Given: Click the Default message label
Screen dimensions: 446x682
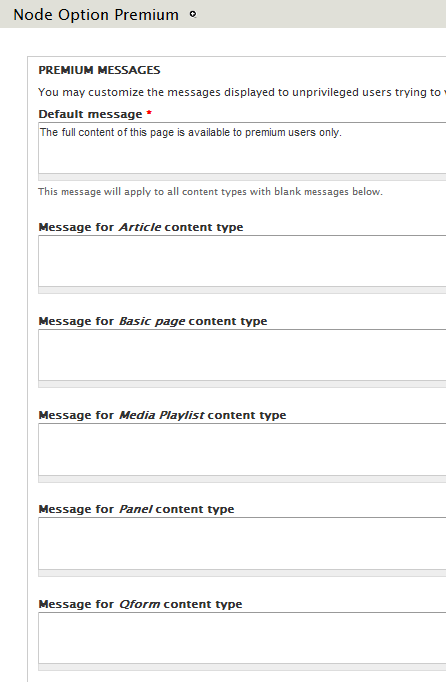Looking at the screenshot, I should click(90, 114).
